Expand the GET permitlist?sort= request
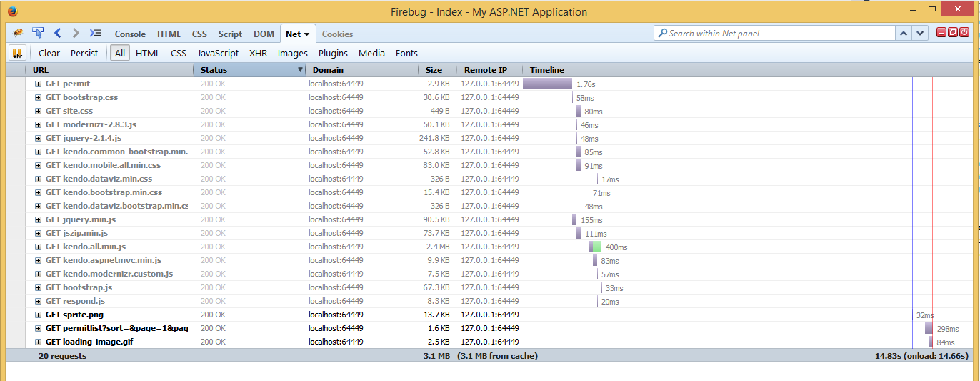The width and height of the screenshot is (980, 381). tap(38, 328)
